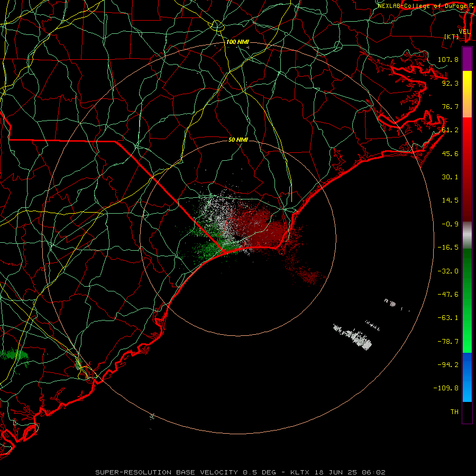Click the 50 NMI range ring label

(238, 140)
